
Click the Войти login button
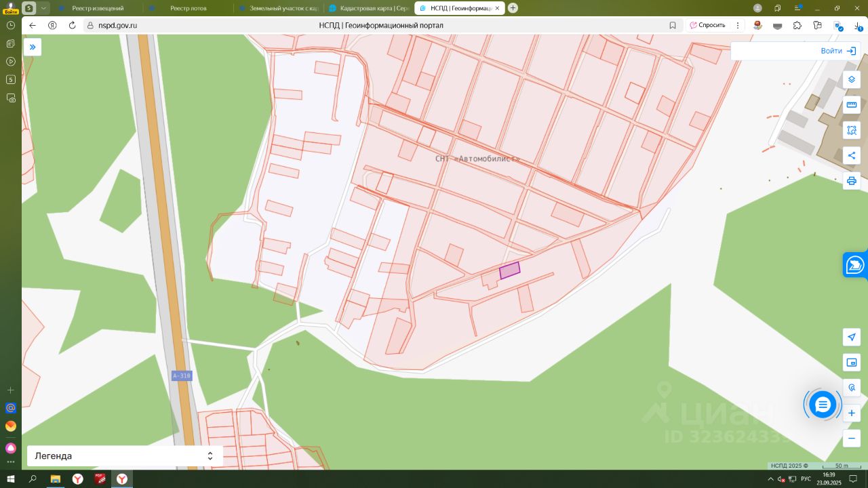(x=837, y=51)
